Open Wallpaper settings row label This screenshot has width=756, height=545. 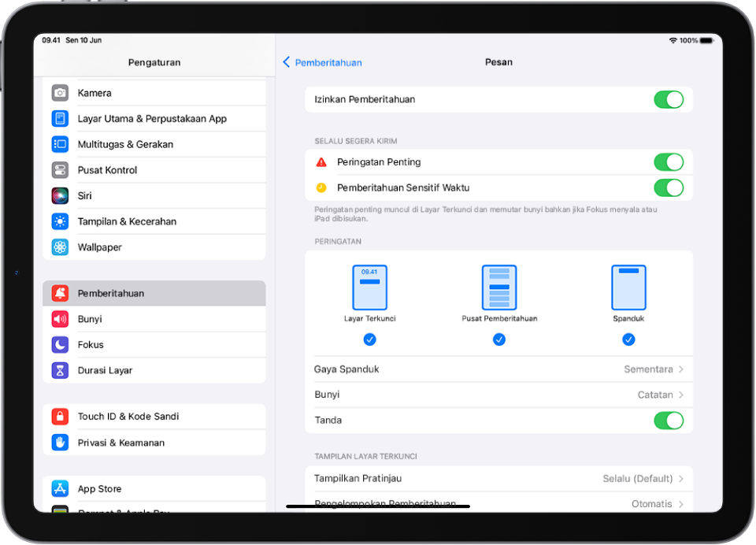point(100,247)
